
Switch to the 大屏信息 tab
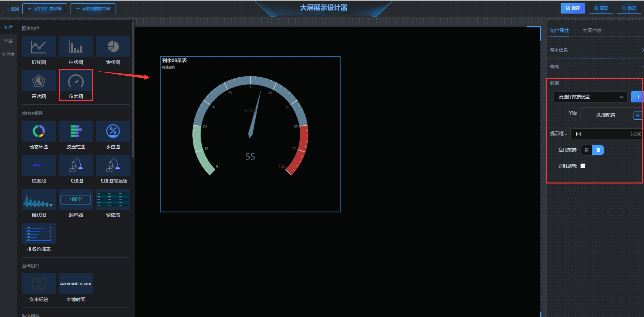tap(592, 30)
